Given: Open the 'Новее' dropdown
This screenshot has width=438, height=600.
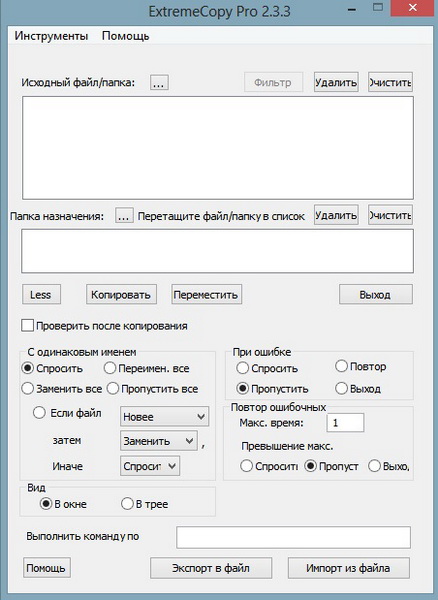Looking at the screenshot, I should (164, 416).
